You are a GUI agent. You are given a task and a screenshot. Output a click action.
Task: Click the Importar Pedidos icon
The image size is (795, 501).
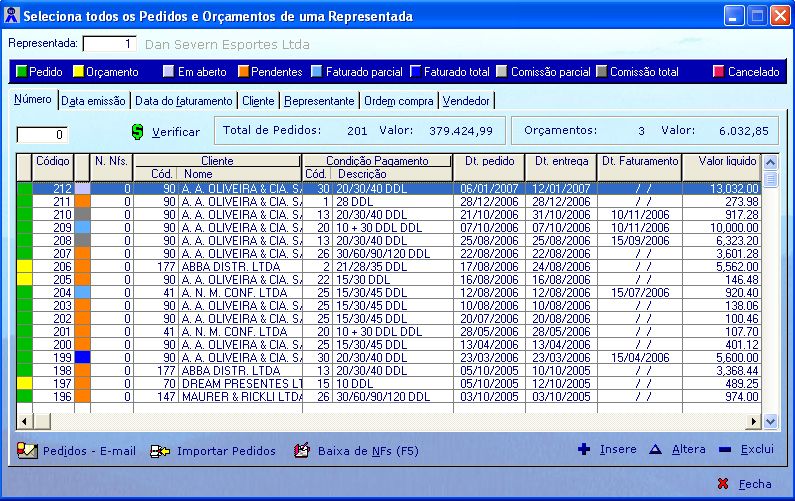click(x=159, y=451)
